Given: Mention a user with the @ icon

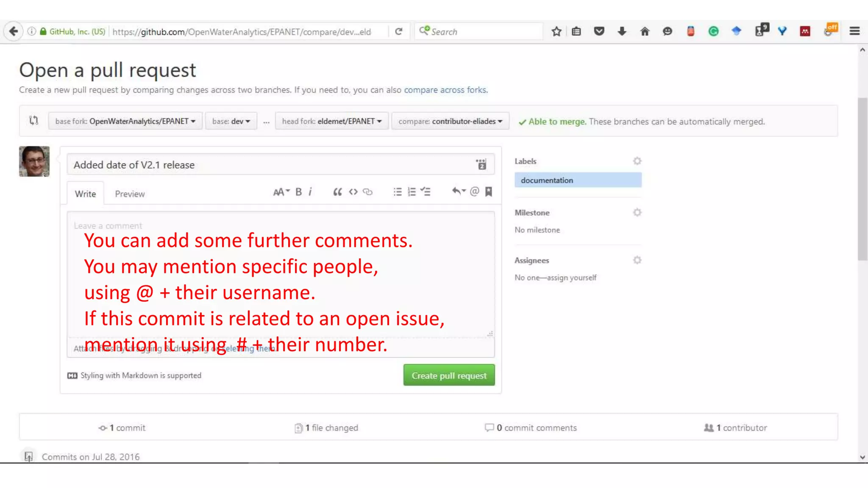Looking at the screenshot, I should pos(475,191).
